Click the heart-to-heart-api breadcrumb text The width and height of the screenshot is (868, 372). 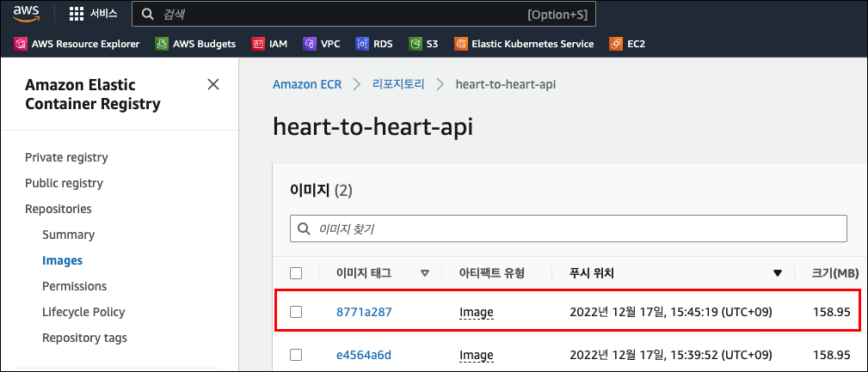click(x=506, y=84)
